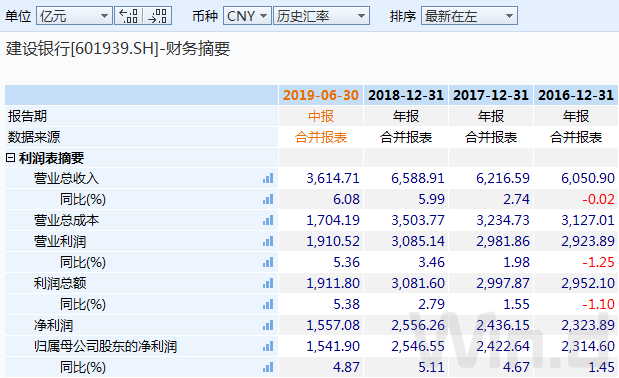Select the 2018-12-31 column header
Viewport: 619px width, 378px height.
(x=406, y=95)
